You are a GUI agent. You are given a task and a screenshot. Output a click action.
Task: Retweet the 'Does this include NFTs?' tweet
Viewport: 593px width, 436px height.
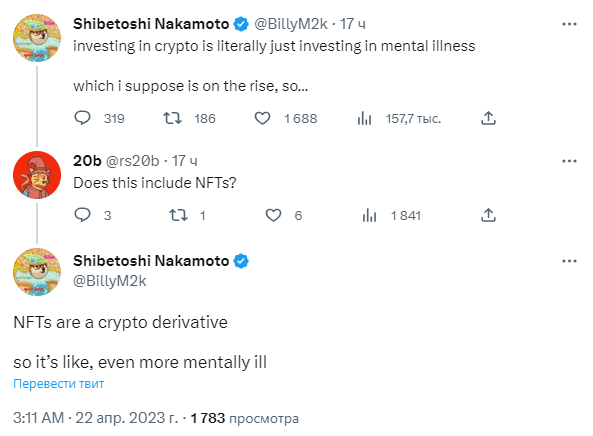pyautogui.click(x=178, y=215)
